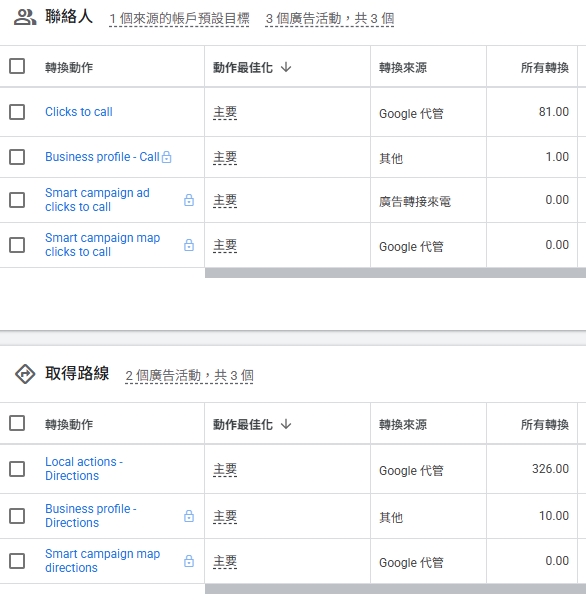Toggle select-all checkbox in Directions table header
Viewport: 586px width, 602px height.
click(17, 423)
